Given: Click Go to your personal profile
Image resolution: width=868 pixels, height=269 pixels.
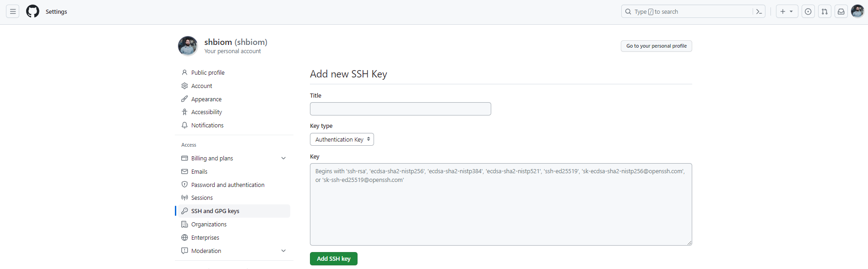Looking at the screenshot, I should point(656,46).
